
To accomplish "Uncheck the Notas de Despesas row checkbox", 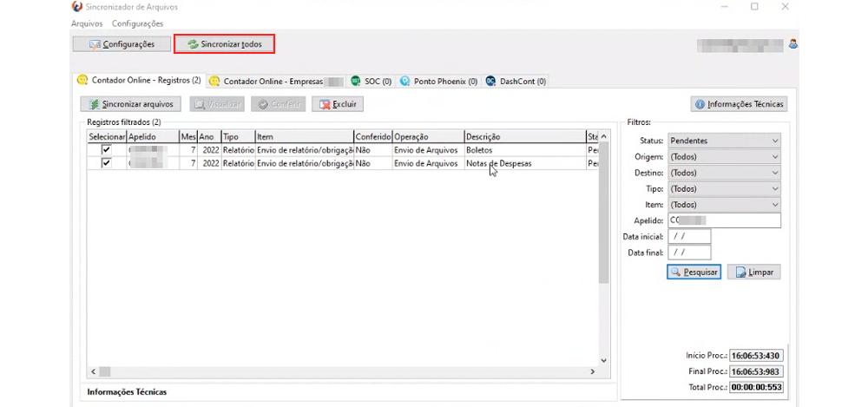I will tap(107, 163).
